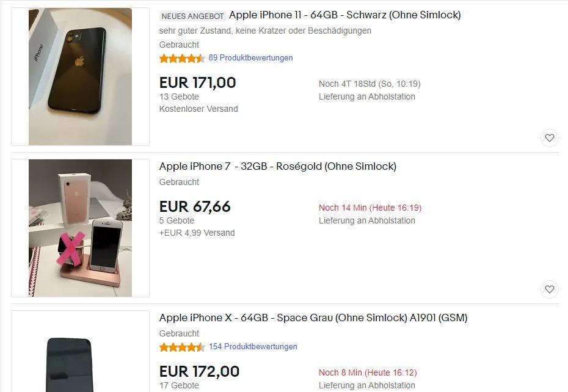The image size is (568, 392).
Task: Click the iPhone X product photo
Action: (81, 352)
